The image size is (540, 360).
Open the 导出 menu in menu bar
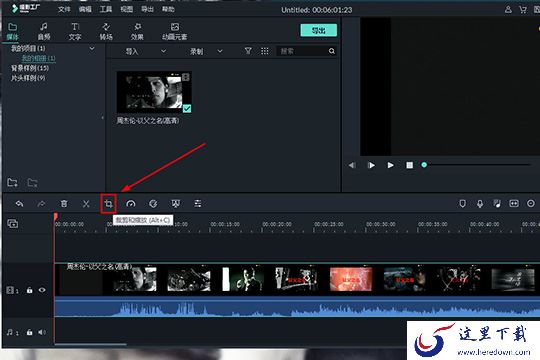click(x=147, y=9)
